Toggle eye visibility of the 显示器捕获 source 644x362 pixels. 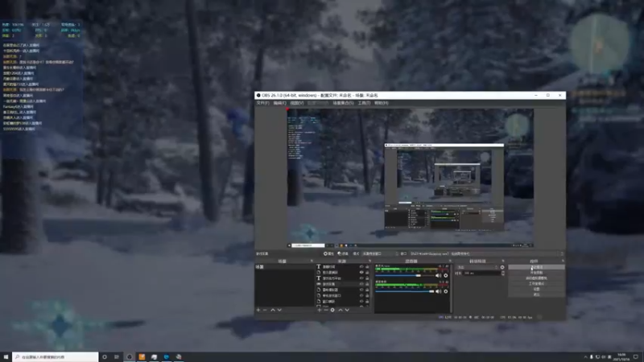click(x=361, y=273)
